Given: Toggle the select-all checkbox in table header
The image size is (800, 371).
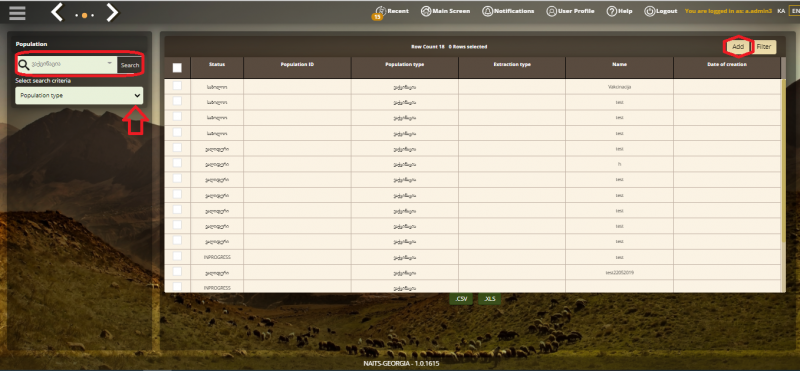Looking at the screenshot, I should tap(177, 67).
